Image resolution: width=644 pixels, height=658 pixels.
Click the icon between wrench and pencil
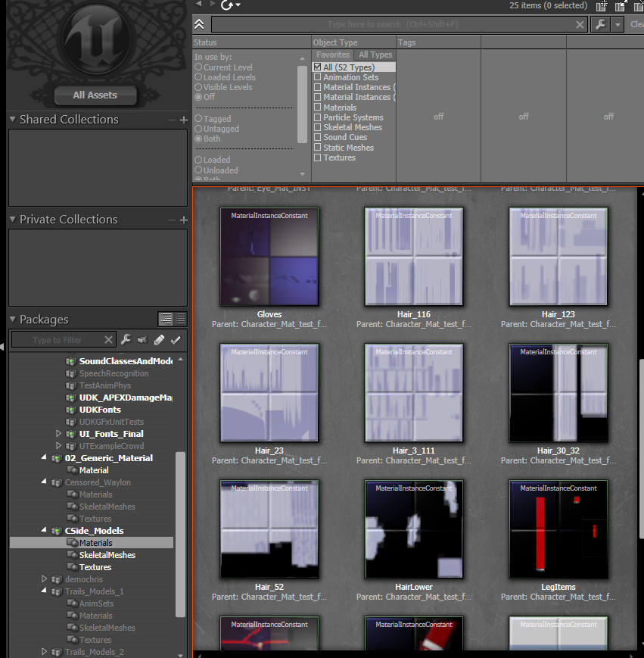point(142,339)
